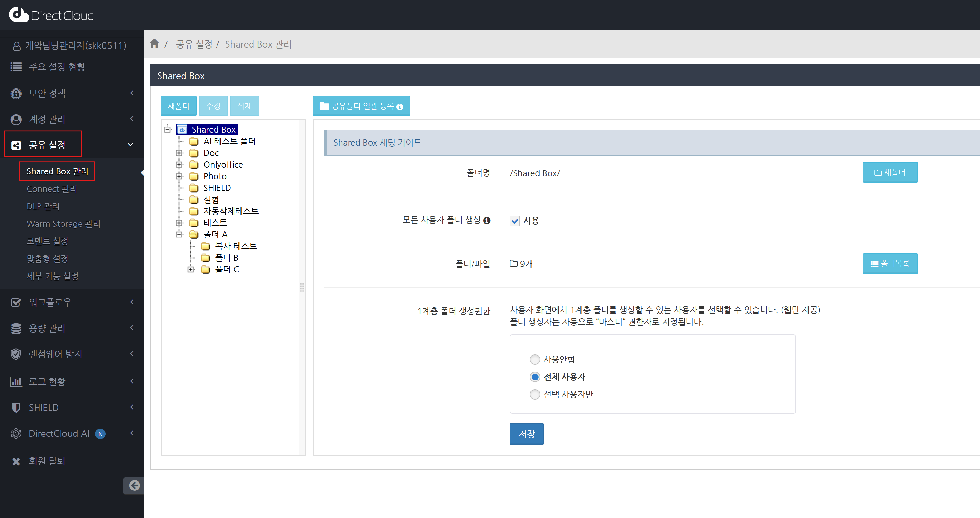Click the Shared Box root folder icon
Screen dimensions: 980x518
tap(182, 129)
